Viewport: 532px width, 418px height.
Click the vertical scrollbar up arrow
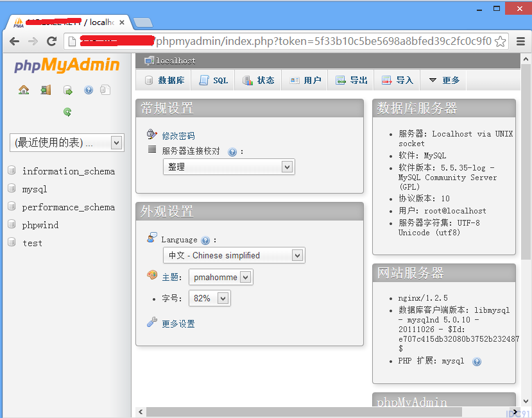tap(526, 59)
